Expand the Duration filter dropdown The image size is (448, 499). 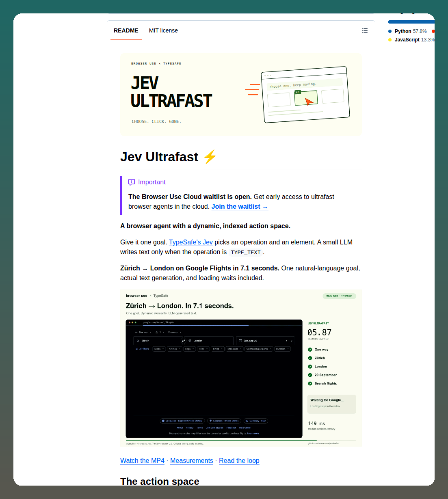point(282,349)
